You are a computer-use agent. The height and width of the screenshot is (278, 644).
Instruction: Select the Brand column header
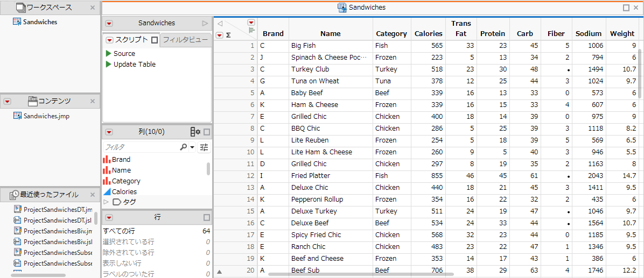[273, 34]
